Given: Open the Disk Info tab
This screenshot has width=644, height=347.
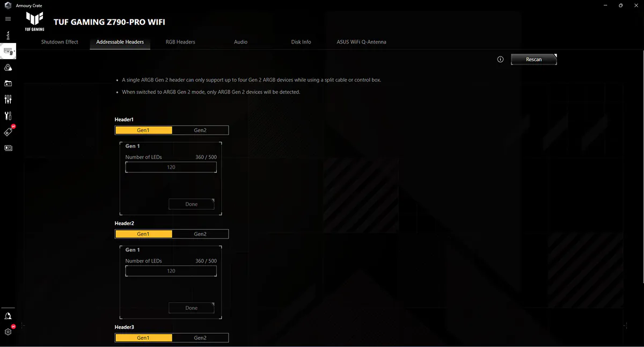Looking at the screenshot, I should 301,42.
